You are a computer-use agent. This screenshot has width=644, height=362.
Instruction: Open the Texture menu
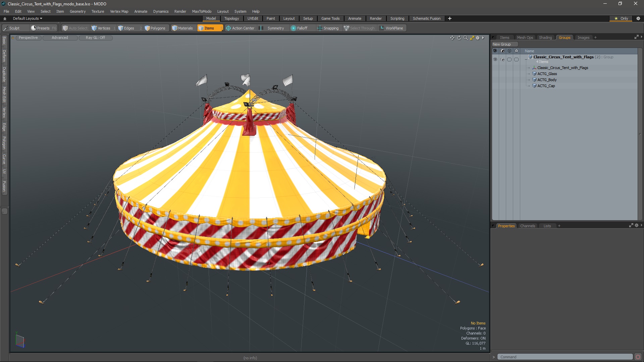pos(98,11)
